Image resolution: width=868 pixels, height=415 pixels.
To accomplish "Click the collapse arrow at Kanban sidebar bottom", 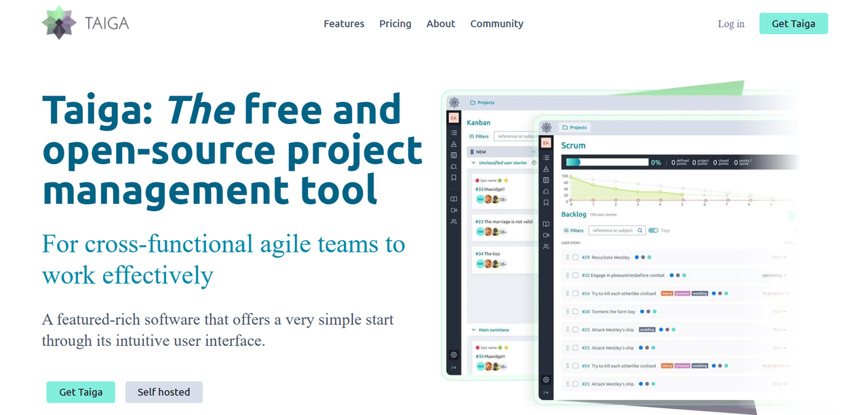I will tap(454, 368).
